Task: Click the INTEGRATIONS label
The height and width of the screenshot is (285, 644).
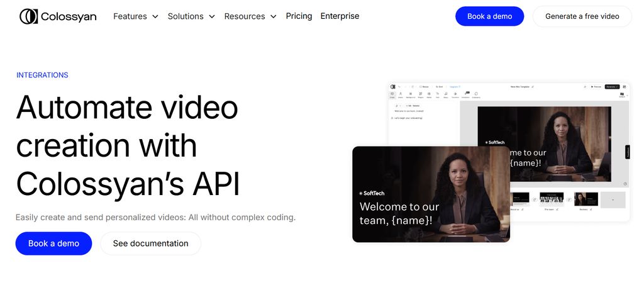Action: point(42,75)
